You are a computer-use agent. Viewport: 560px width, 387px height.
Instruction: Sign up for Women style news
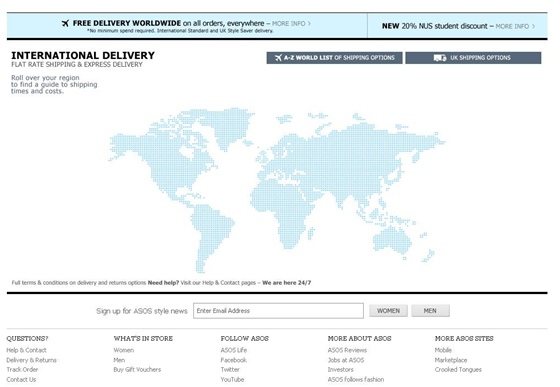coord(388,311)
